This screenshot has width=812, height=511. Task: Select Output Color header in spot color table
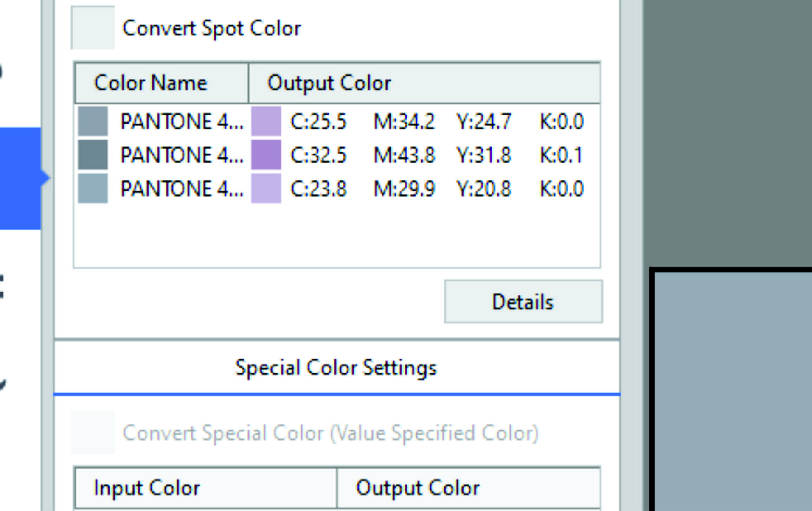pos(424,83)
